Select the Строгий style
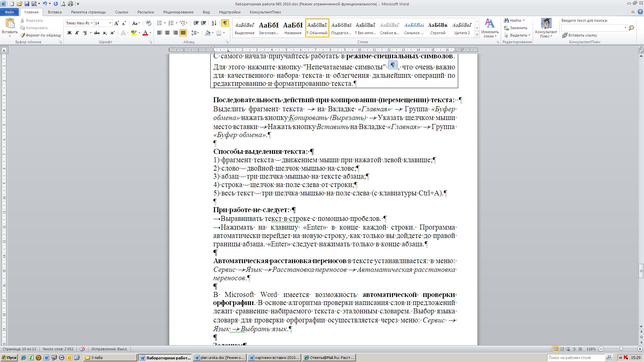 438,28
